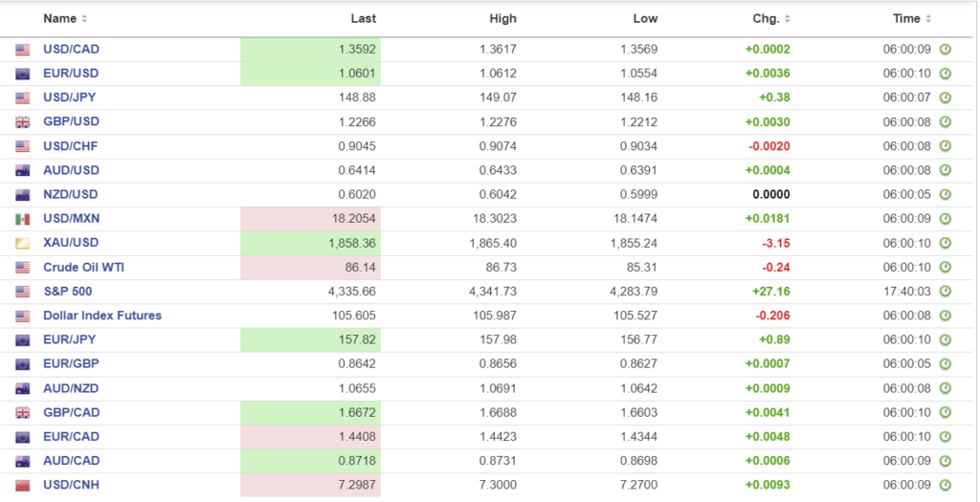The width and height of the screenshot is (980, 502).
Task: Click the High column header
Action: [502, 19]
